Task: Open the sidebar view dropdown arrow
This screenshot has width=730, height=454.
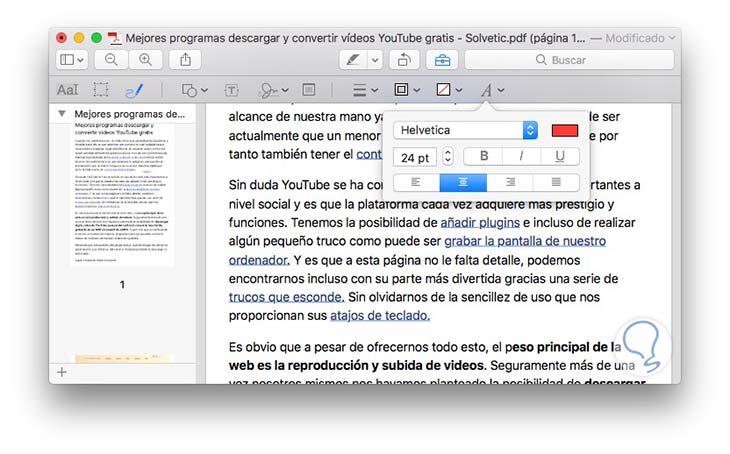Action: tap(81, 60)
